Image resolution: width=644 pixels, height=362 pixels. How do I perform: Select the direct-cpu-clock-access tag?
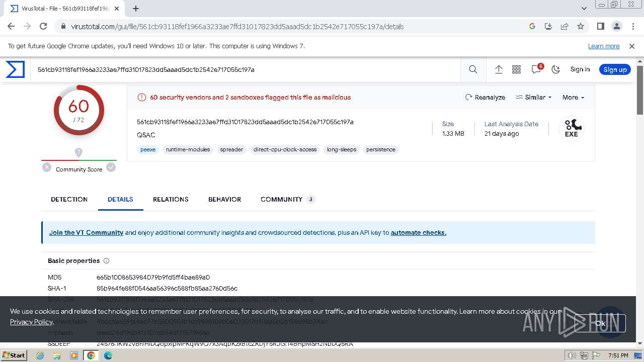point(285,149)
